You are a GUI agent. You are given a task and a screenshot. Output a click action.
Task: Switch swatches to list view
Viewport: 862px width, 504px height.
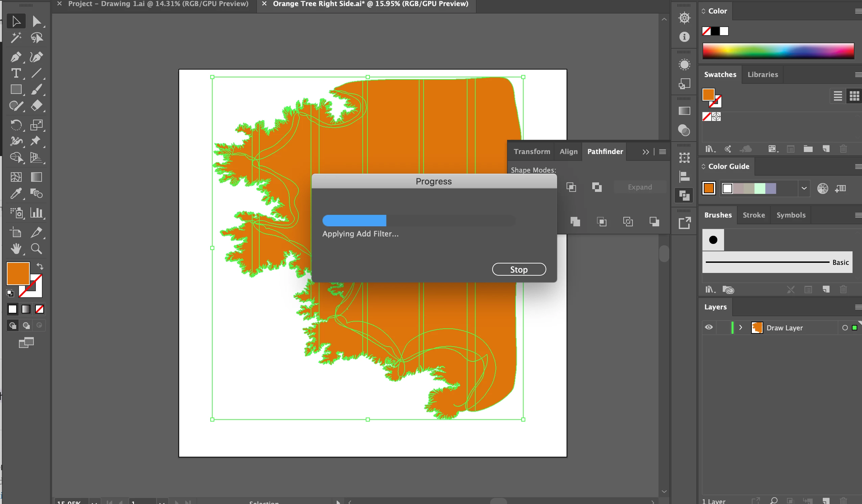(x=837, y=96)
